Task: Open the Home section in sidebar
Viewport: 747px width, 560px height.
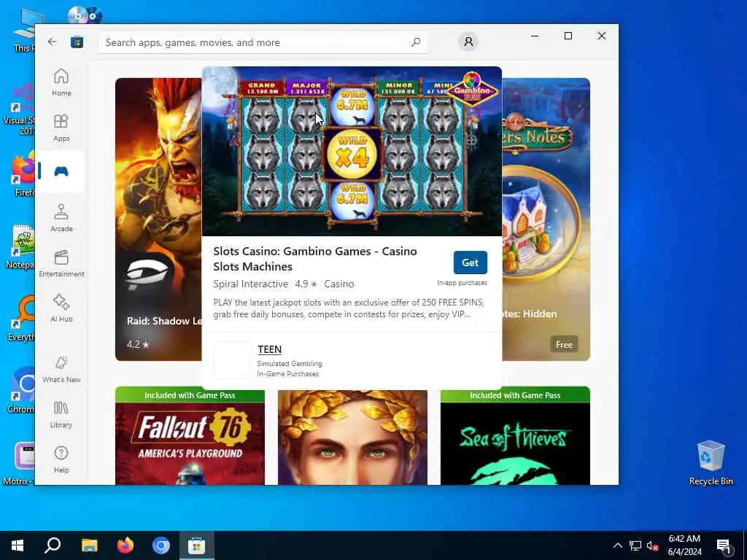Action: click(61, 82)
